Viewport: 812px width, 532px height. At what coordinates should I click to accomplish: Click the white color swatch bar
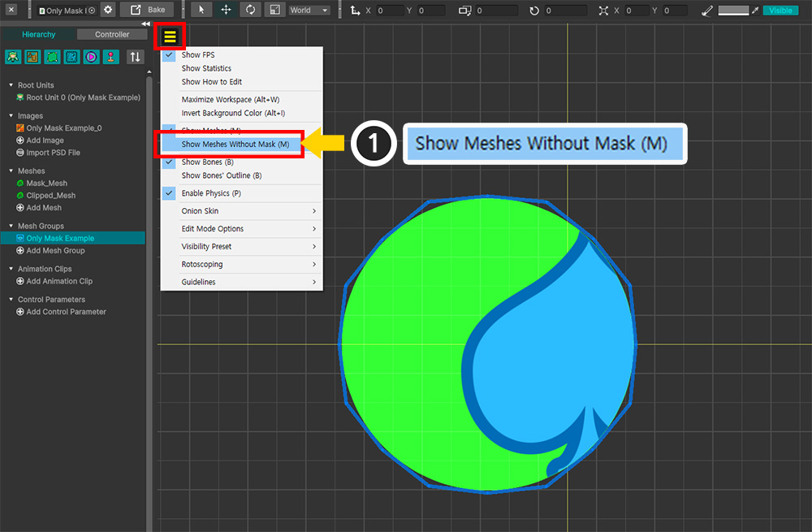coord(733,11)
